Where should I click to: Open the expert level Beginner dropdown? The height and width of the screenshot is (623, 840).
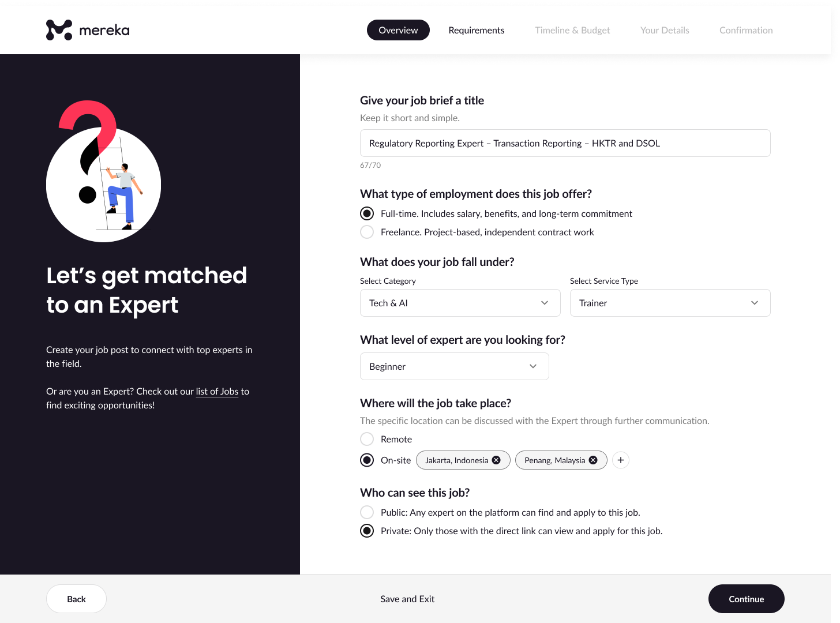pyautogui.click(x=454, y=366)
